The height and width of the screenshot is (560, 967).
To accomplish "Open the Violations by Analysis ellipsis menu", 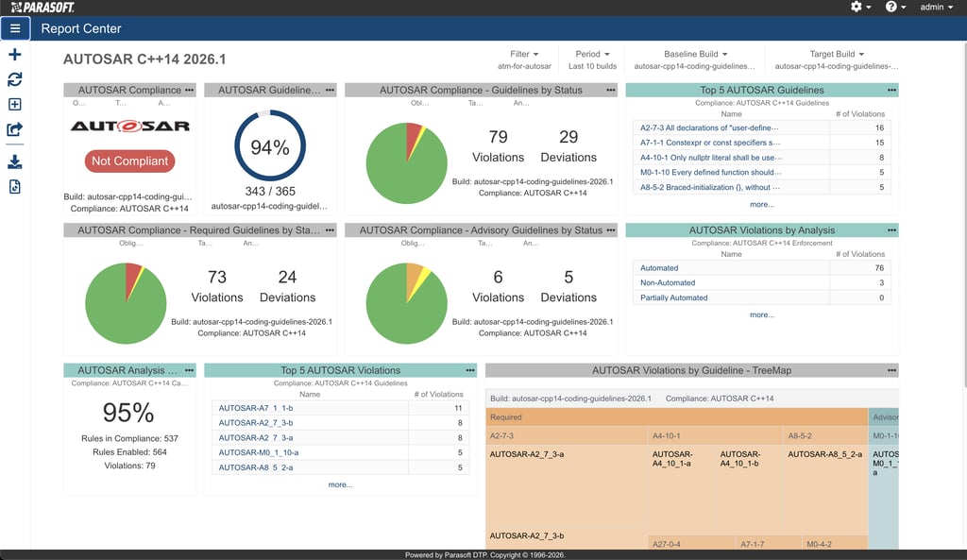I will [x=891, y=230].
